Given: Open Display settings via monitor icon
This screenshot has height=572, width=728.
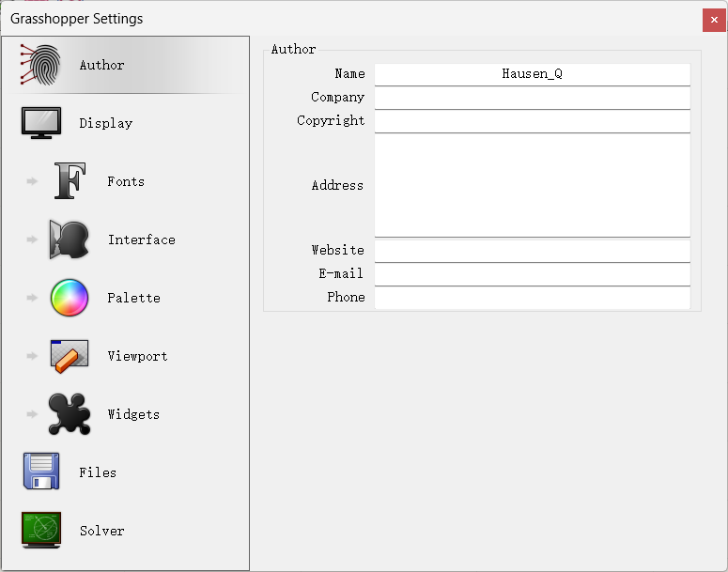Looking at the screenshot, I should tap(41, 123).
